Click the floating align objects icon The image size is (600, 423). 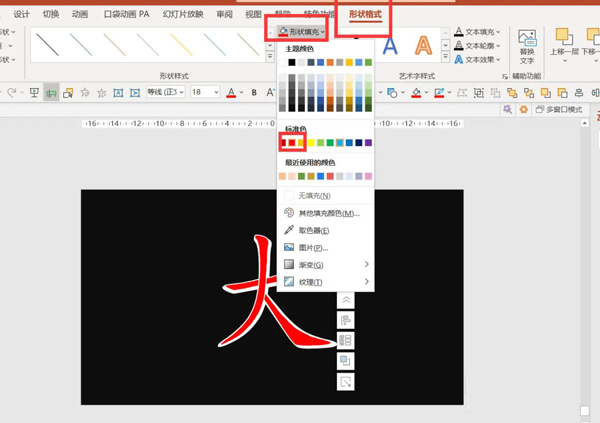tap(345, 320)
